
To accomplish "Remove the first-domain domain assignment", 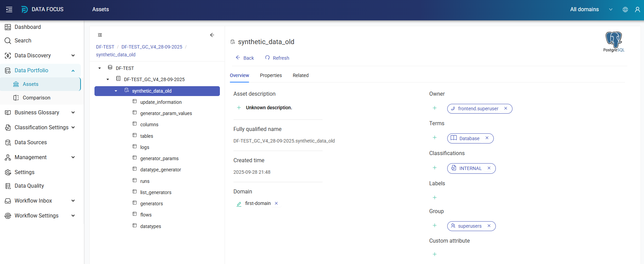I will [x=276, y=204].
